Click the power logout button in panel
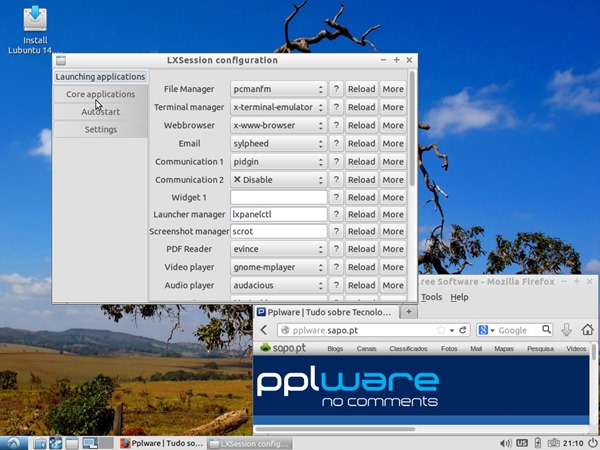Image resolution: width=600 pixels, height=450 pixels. pyautogui.click(x=592, y=443)
